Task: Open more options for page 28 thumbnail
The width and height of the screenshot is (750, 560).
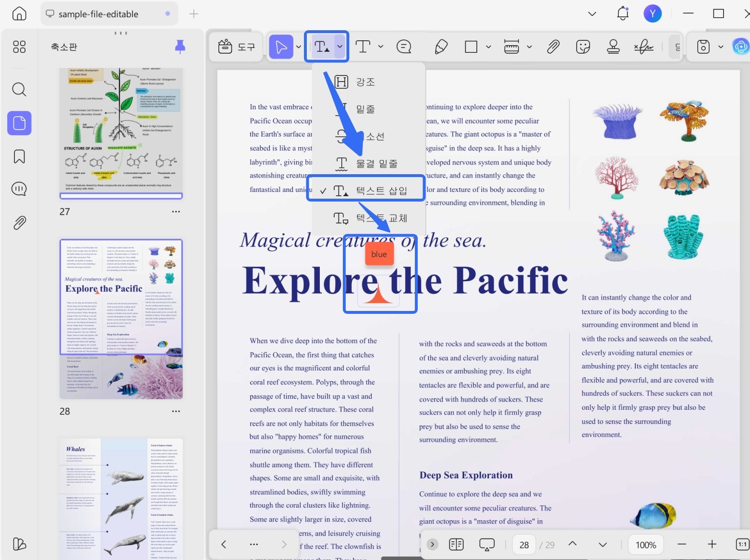Action: (176, 411)
